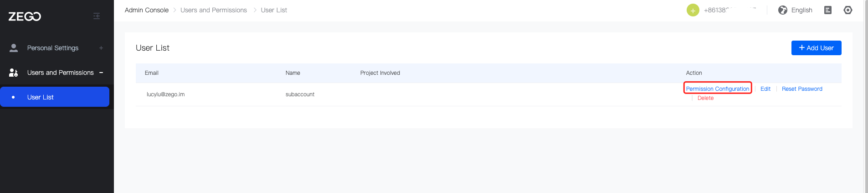868x193 pixels.
Task: Click the green account avatar icon
Action: [693, 10]
